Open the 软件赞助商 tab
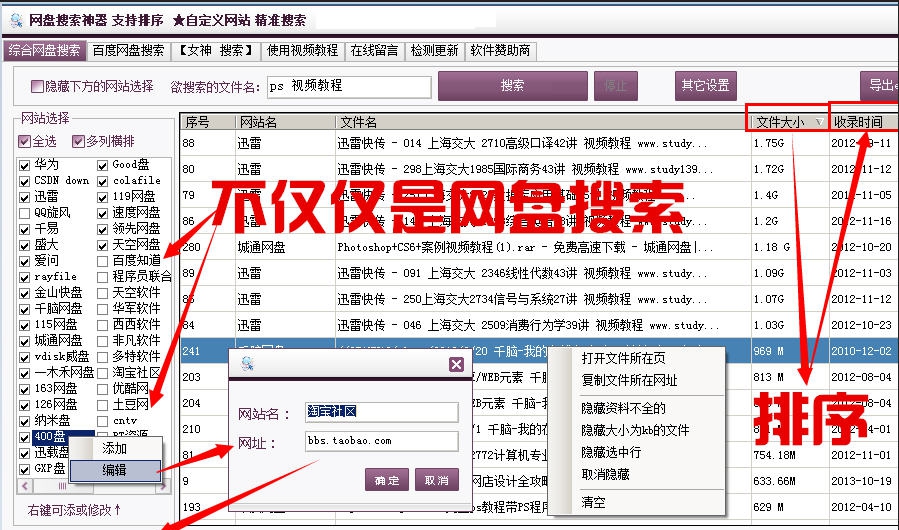Viewport: 899px width, 530px height. point(501,50)
